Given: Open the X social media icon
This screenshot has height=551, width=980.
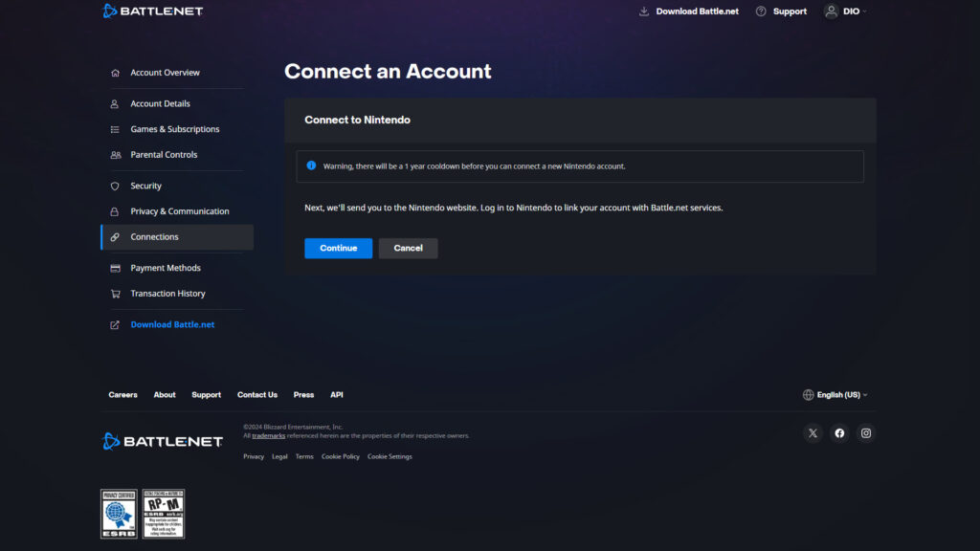Looking at the screenshot, I should point(813,433).
